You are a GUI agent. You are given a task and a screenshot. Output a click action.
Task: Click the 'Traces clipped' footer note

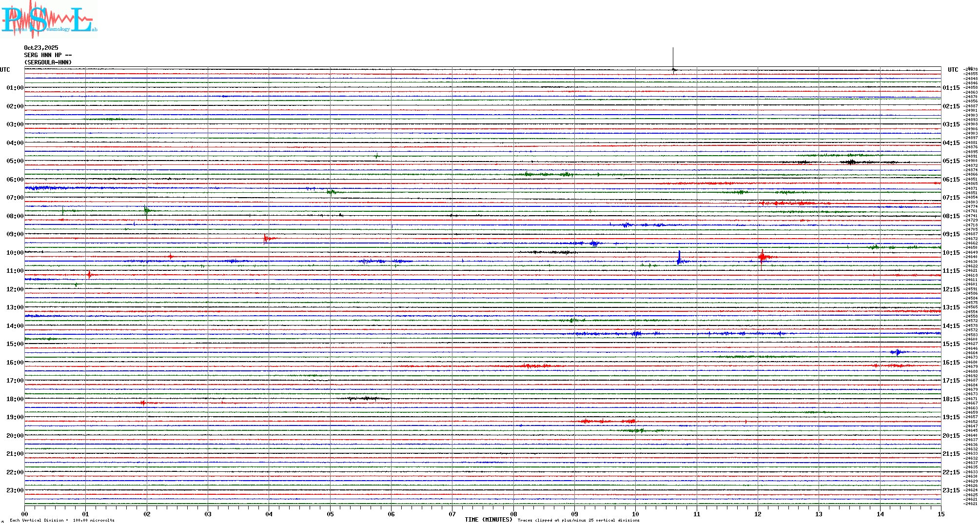tap(578, 520)
